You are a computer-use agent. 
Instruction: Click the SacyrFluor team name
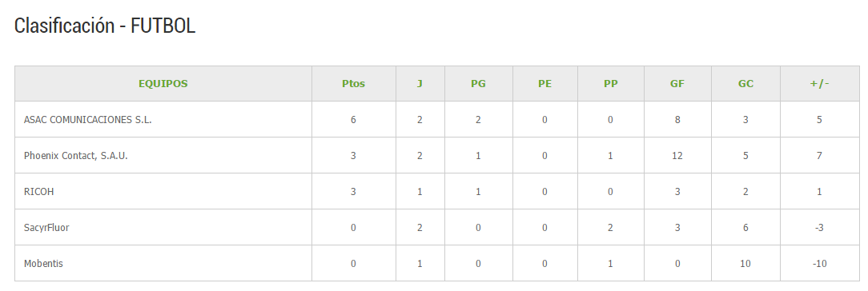coord(46,228)
